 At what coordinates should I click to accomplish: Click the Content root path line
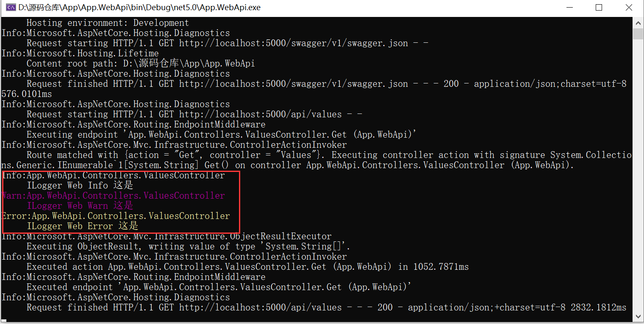(x=140, y=63)
